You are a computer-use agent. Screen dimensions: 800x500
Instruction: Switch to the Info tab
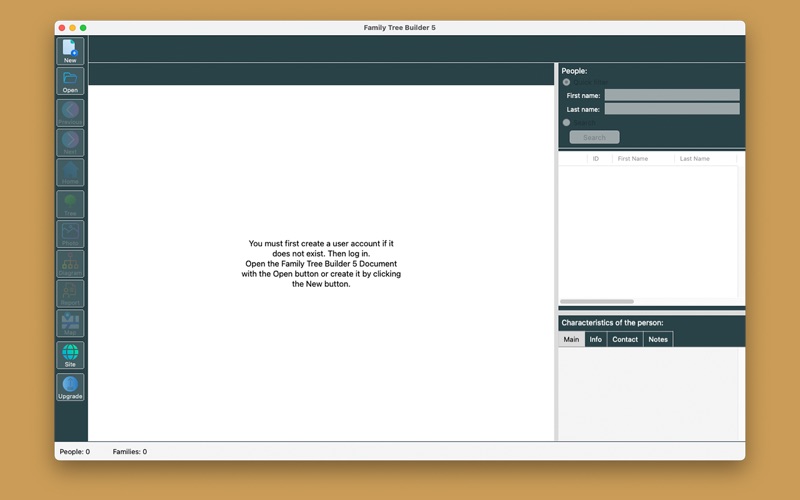click(596, 339)
